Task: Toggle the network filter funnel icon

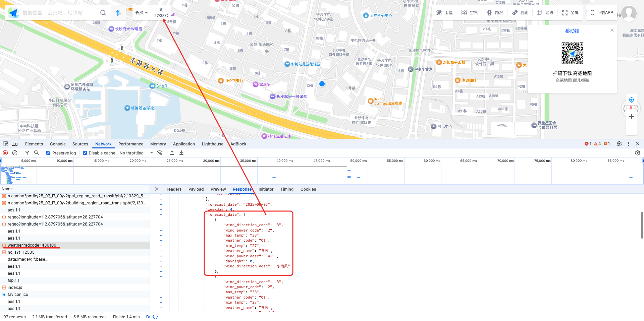Action: pos(27,153)
